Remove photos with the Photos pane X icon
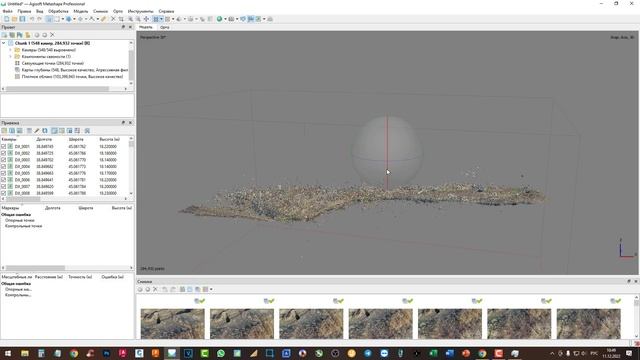 [x=155, y=289]
